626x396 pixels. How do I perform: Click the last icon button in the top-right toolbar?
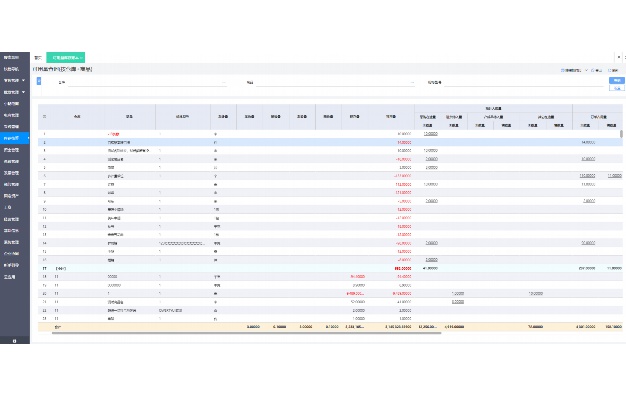click(x=613, y=70)
